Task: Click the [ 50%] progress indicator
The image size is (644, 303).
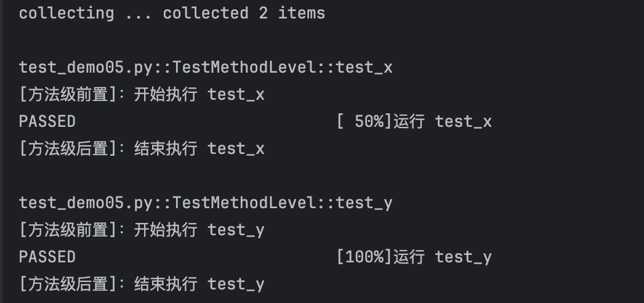Action: click(364, 121)
